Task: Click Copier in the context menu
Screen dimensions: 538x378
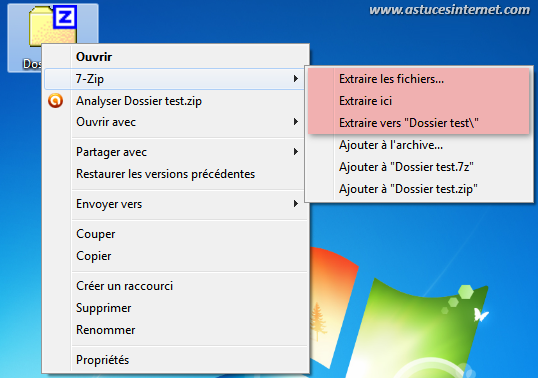Action: click(x=175, y=256)
